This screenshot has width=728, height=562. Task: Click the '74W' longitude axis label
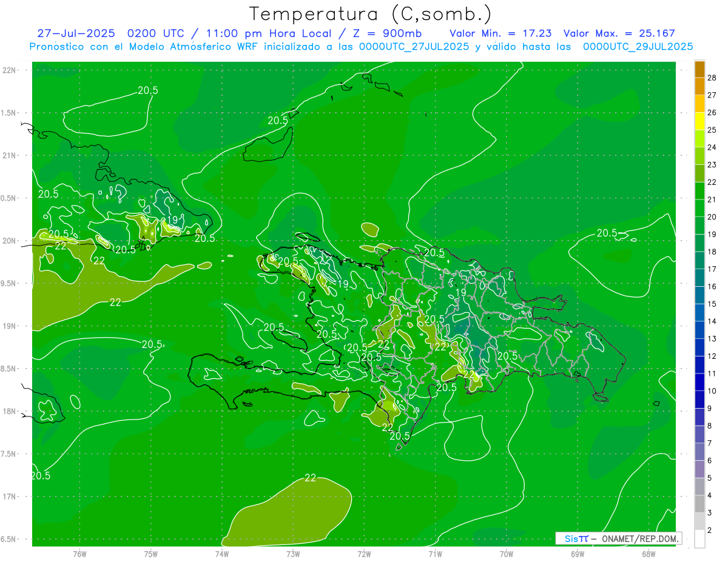pos(222,554)
